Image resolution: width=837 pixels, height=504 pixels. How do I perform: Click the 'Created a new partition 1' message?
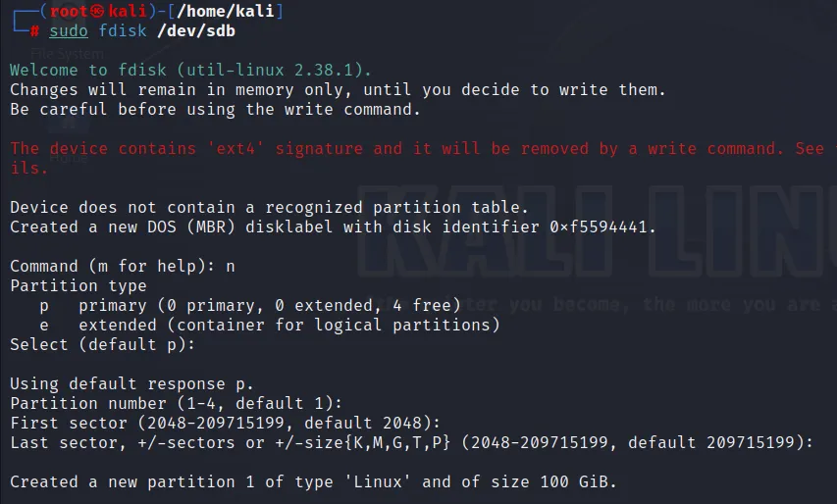click(x=312, y=481)
